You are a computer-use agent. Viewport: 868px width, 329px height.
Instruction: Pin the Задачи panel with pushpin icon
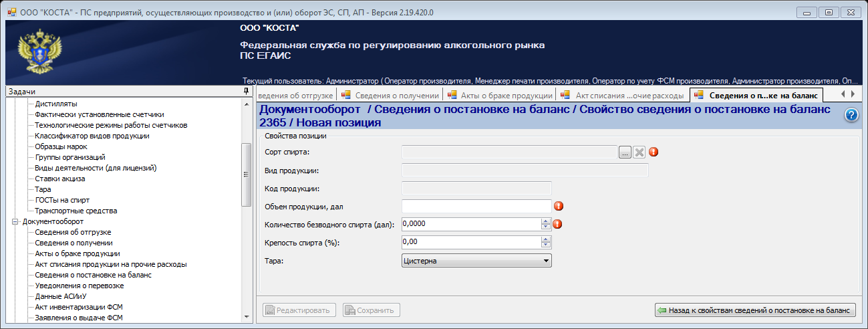[x=246, y=91]
